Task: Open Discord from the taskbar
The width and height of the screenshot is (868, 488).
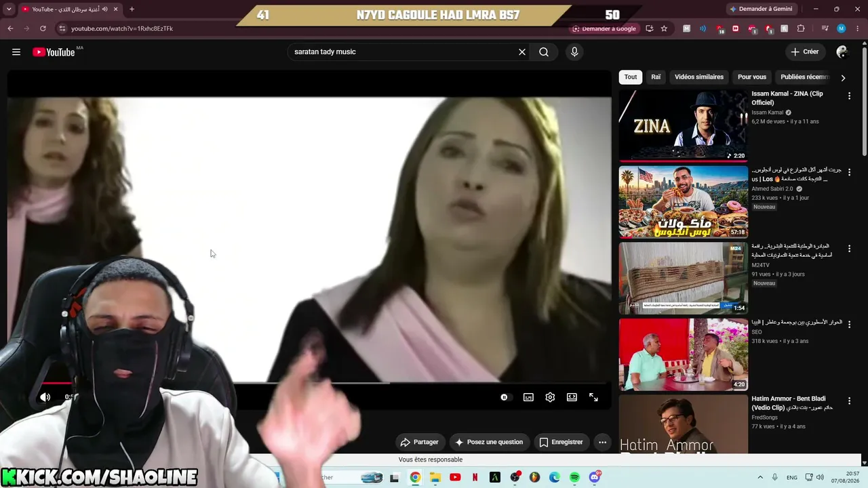Action: (595, 478)
